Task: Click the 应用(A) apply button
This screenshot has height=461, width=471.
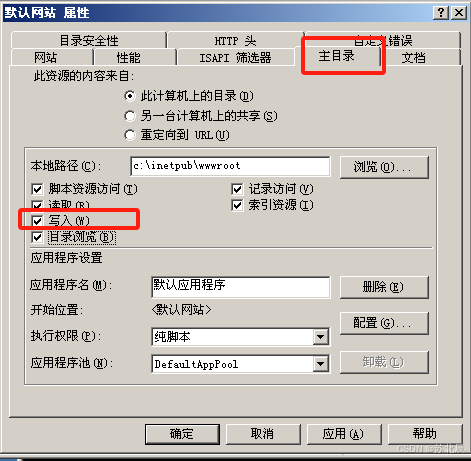Action: click(x=344, y=434)
